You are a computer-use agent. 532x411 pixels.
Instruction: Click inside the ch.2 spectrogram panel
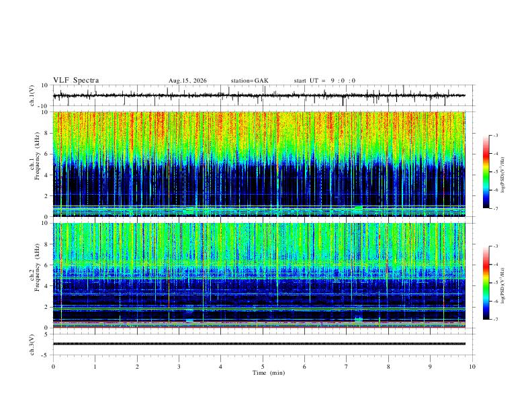click(x=259, y=275)
